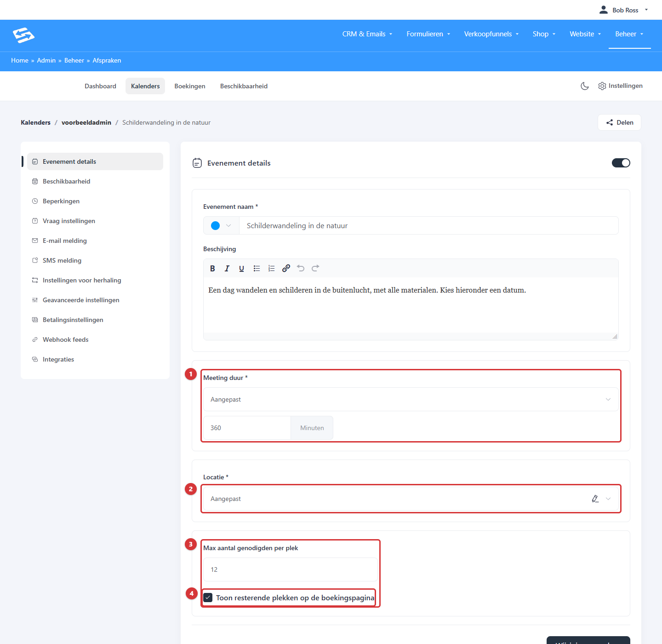Insert a numbered list in description

(x=271, y=269)
